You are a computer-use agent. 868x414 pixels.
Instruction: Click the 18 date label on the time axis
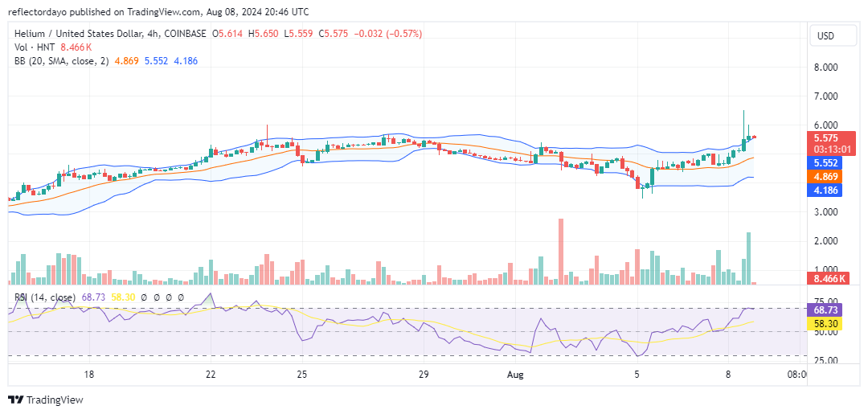pos(90,375)
